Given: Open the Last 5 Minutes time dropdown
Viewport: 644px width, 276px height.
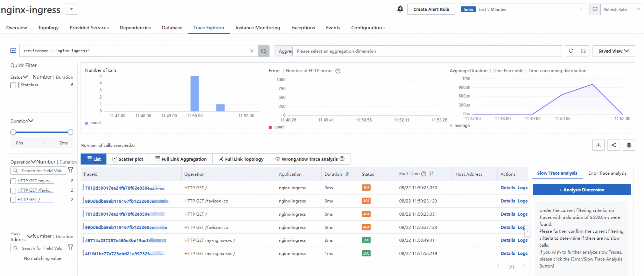Looking at the screenshot, I should (x=521, y=9).
